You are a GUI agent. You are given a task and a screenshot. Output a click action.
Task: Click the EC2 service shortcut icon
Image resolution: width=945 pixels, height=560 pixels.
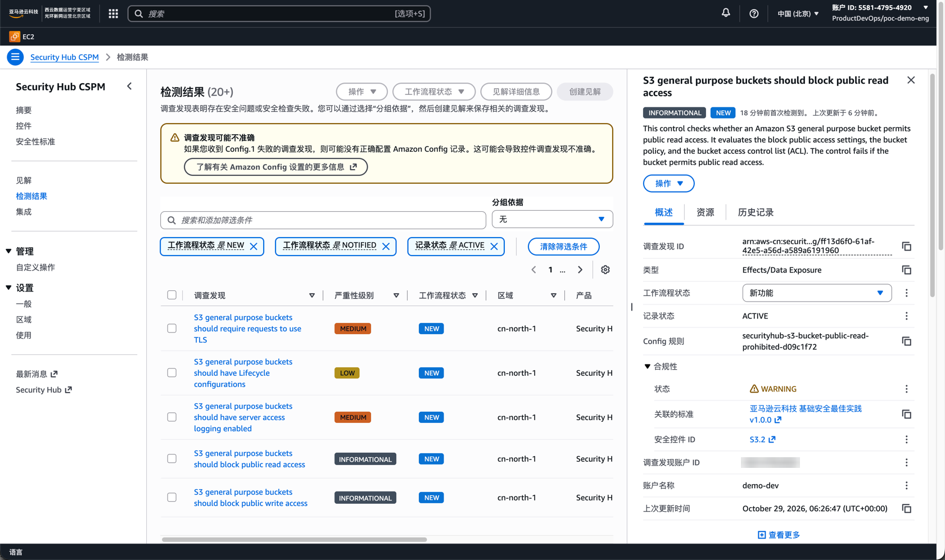[15, 37]
